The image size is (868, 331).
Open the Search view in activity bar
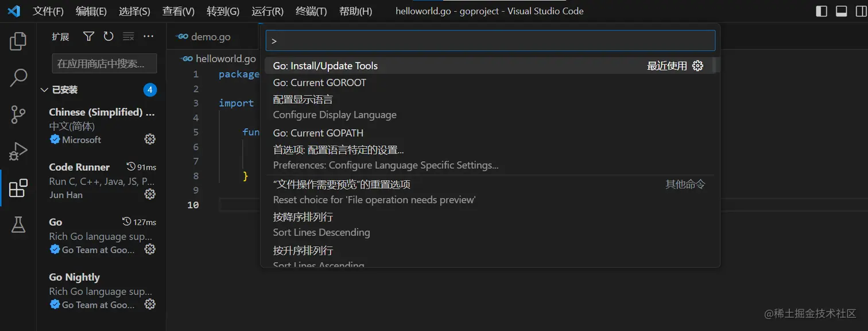18,78
